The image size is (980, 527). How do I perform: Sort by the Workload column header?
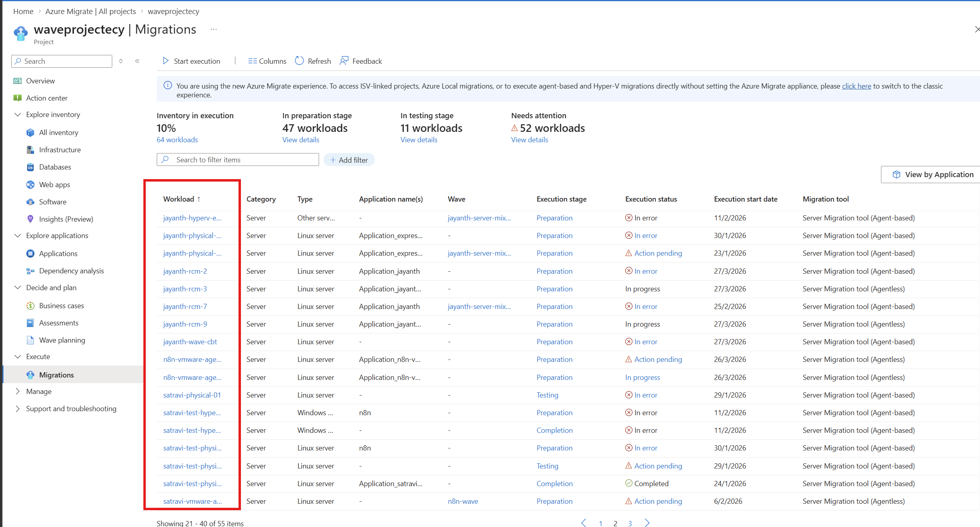pos(182,199)
